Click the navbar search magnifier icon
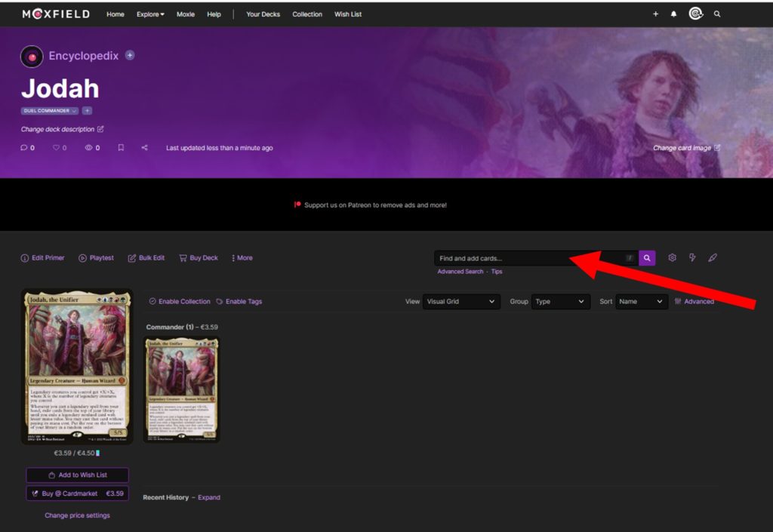Image resolution: width=773 pixels, height=532 pixels. [717, 14]
